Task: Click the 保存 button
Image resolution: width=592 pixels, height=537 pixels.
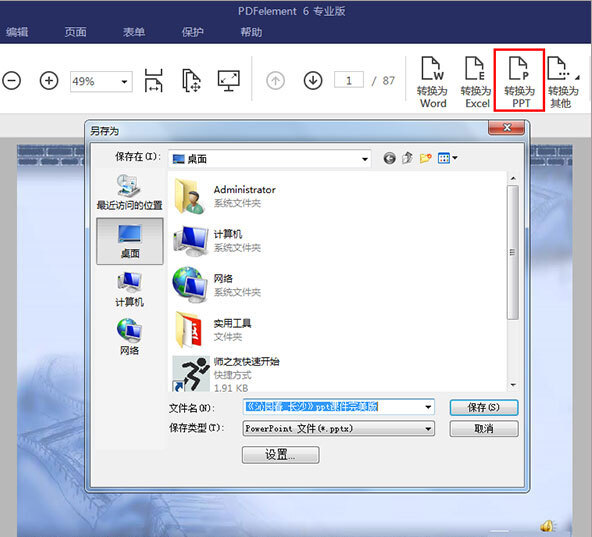Action: point(484,407)
